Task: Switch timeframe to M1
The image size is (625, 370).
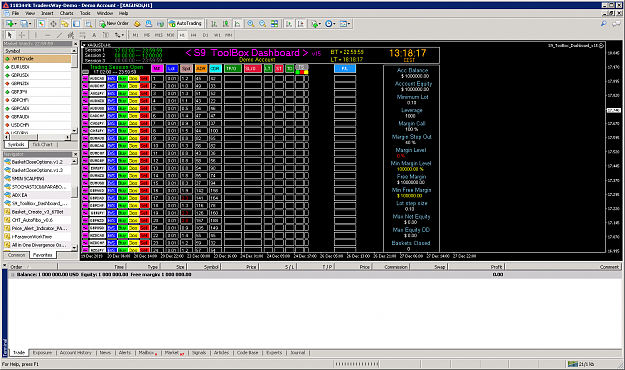Action: 136,35
